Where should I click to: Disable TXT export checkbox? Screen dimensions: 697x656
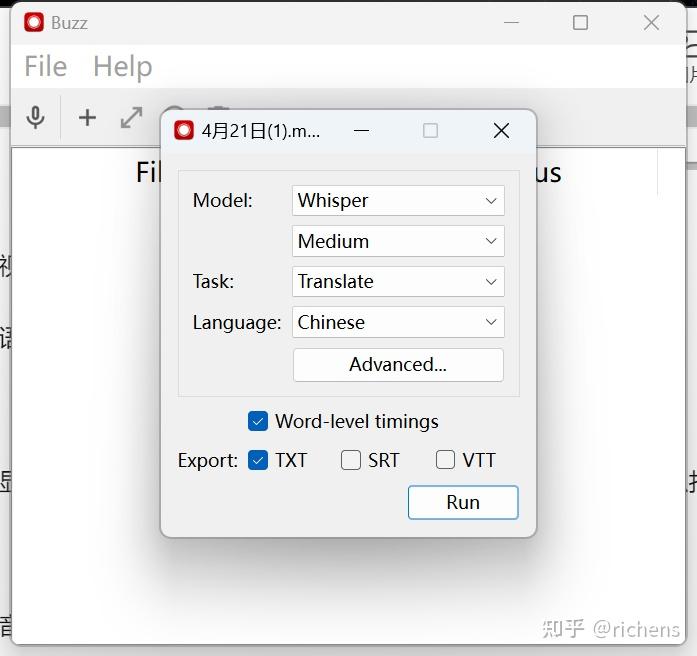[258, 460]
